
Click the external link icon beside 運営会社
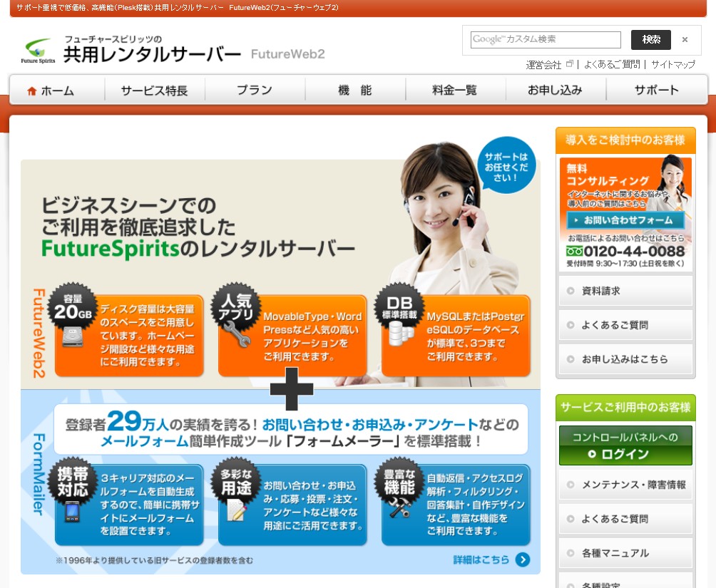click(x=569, y=64)
